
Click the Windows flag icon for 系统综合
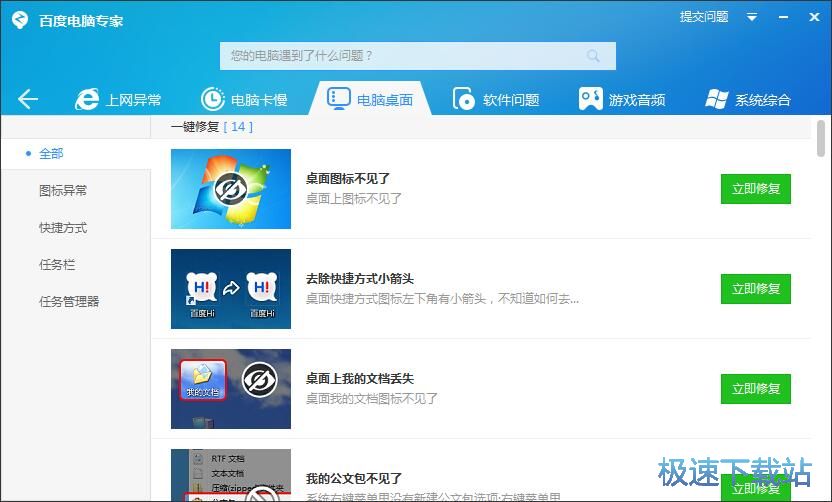(x=717, y=99)
